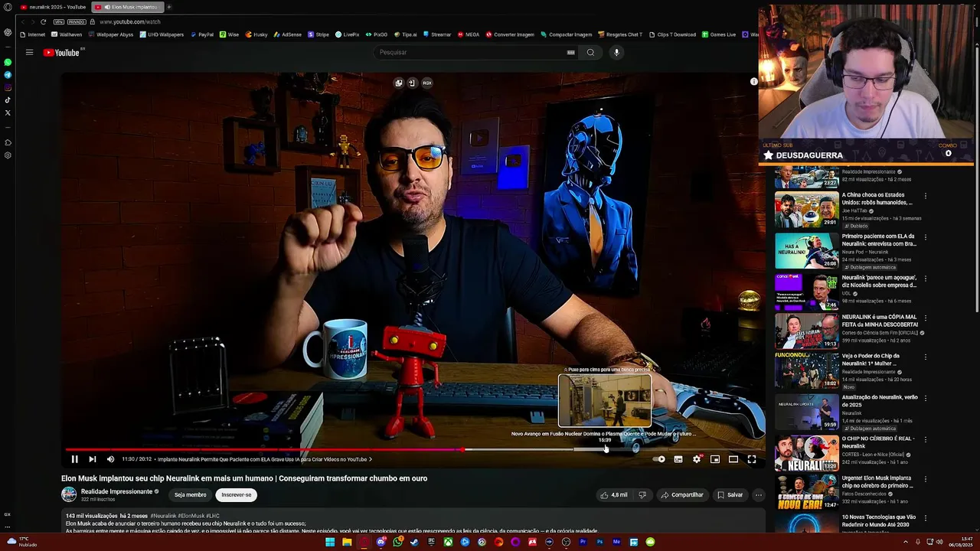Screen dimensions: 980x551
Task: Mute the video volume icon
Action: (110, 459)
